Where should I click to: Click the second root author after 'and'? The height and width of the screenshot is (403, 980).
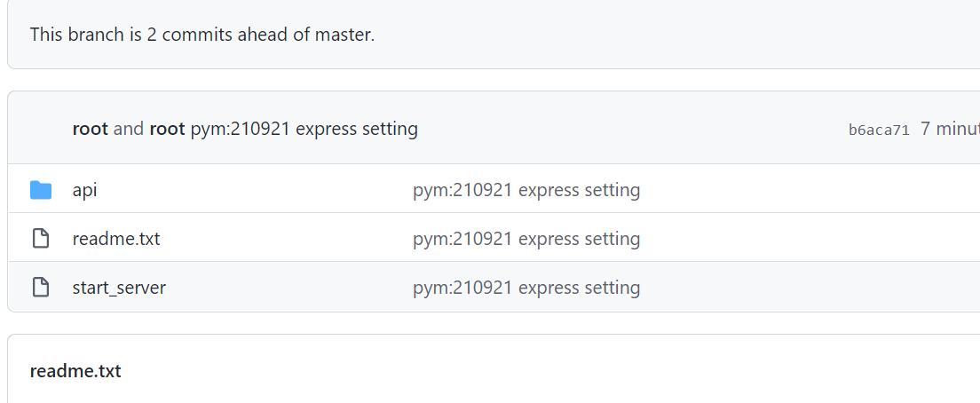click(x=167, y=129)
